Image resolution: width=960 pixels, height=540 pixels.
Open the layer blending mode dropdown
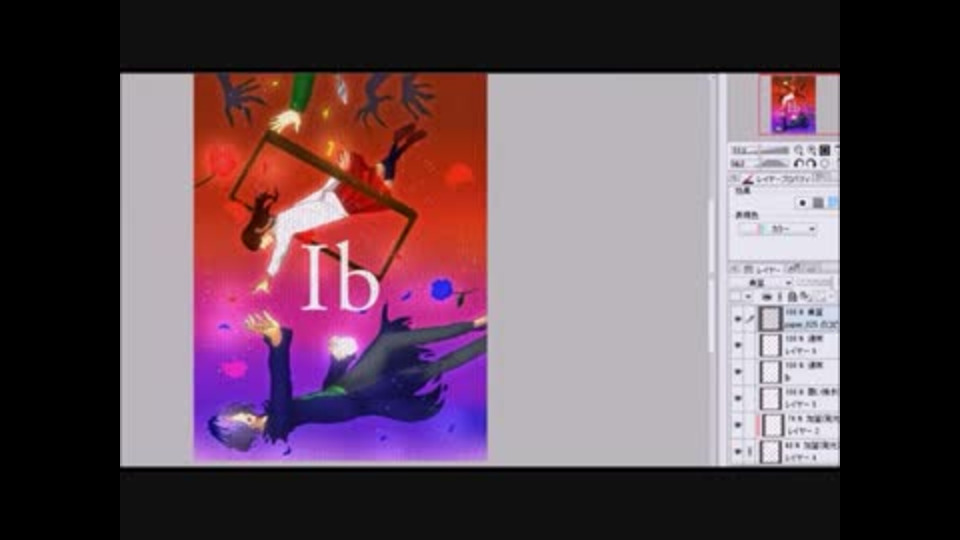[x=761, y=283]
